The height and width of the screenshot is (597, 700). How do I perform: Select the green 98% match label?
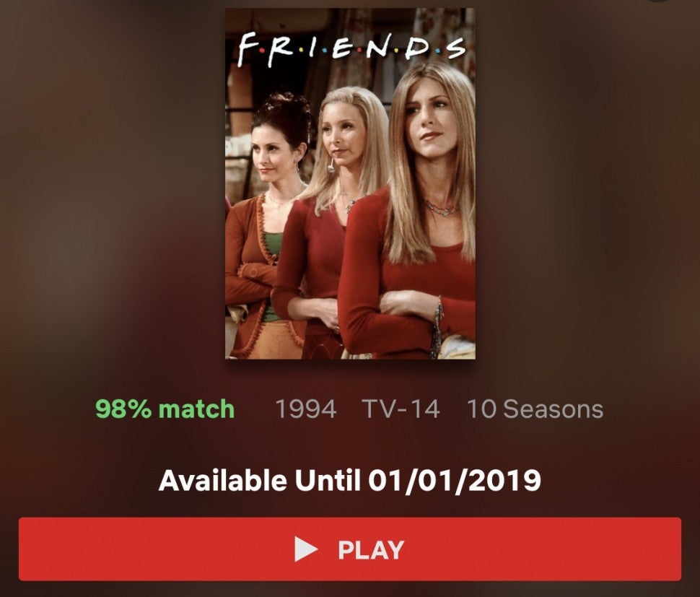pos(165,409)
